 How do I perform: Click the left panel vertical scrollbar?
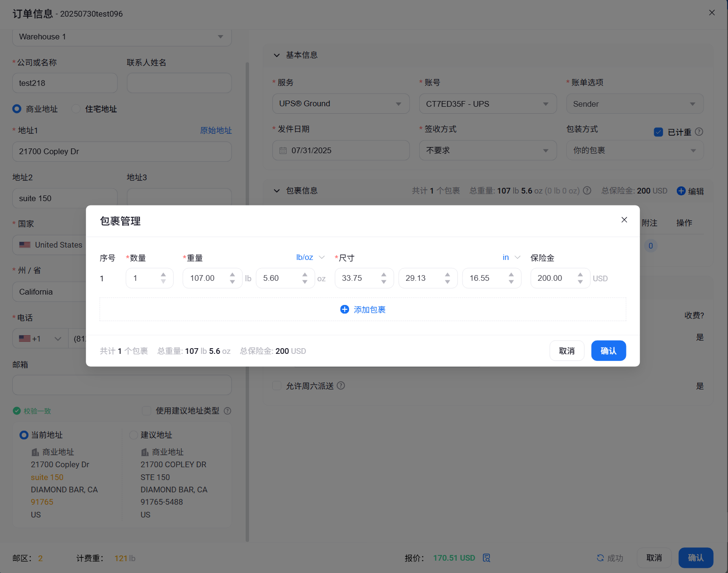pos(247,302)
